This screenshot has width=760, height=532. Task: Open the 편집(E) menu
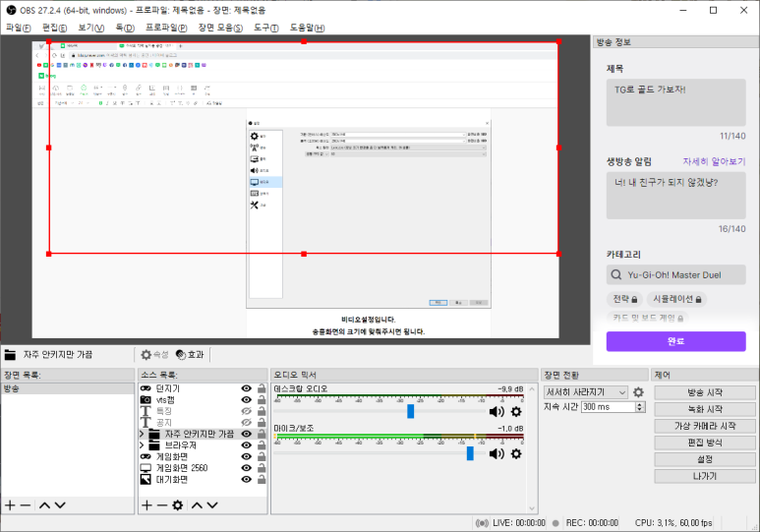[54, 28]
